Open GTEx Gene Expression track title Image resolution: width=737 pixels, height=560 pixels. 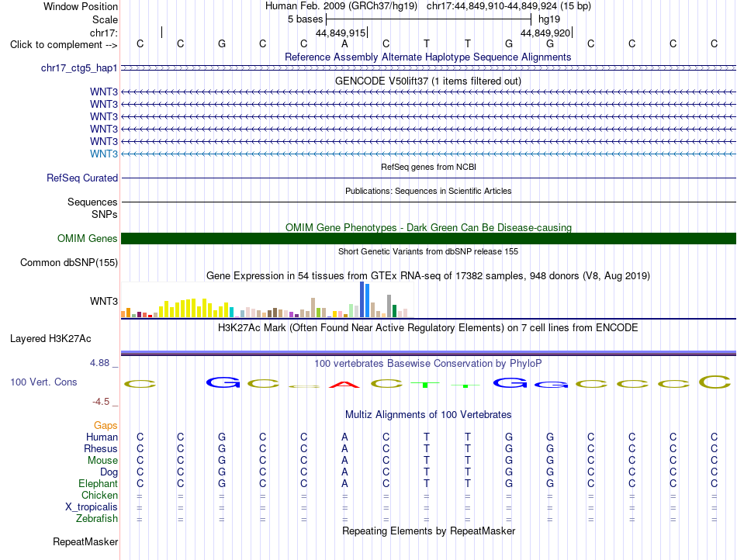coord(428,276)
